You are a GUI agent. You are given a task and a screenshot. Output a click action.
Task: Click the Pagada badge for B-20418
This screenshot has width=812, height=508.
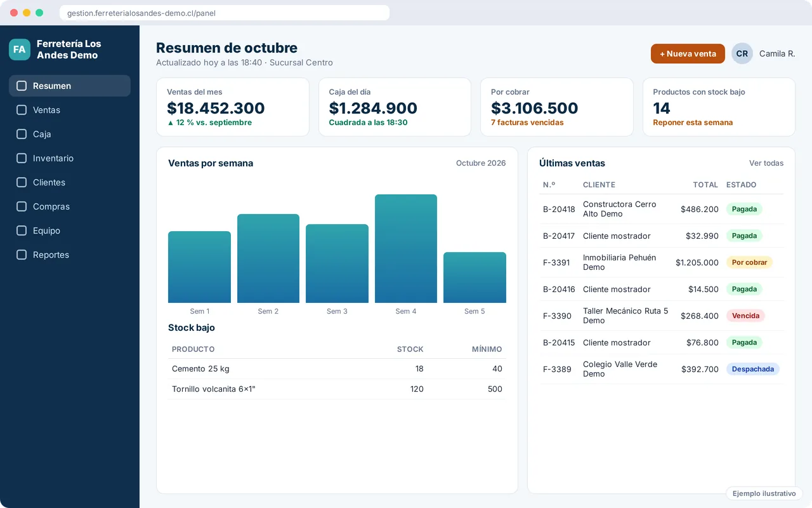[x=744, y=209]
